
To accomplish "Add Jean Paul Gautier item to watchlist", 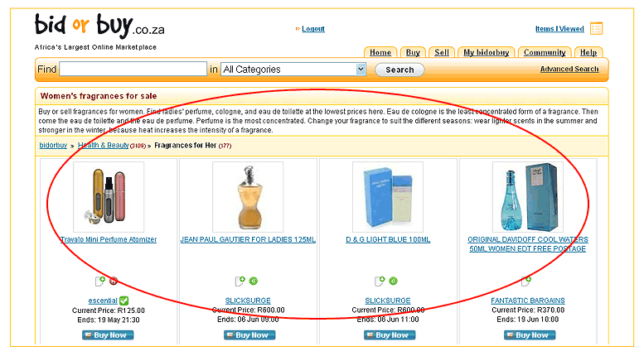I will click(240, 281).
